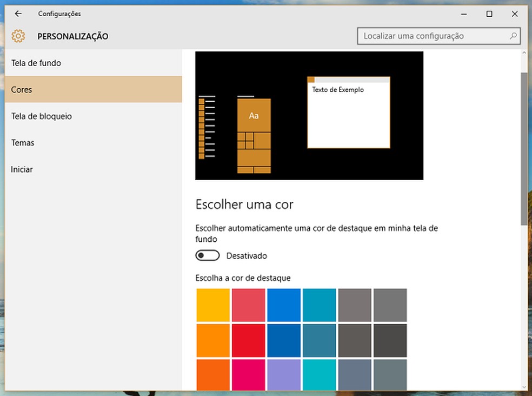Open Tela de fundo settings
The width and height of the screenshot is (532, 396).
point(36,63)
